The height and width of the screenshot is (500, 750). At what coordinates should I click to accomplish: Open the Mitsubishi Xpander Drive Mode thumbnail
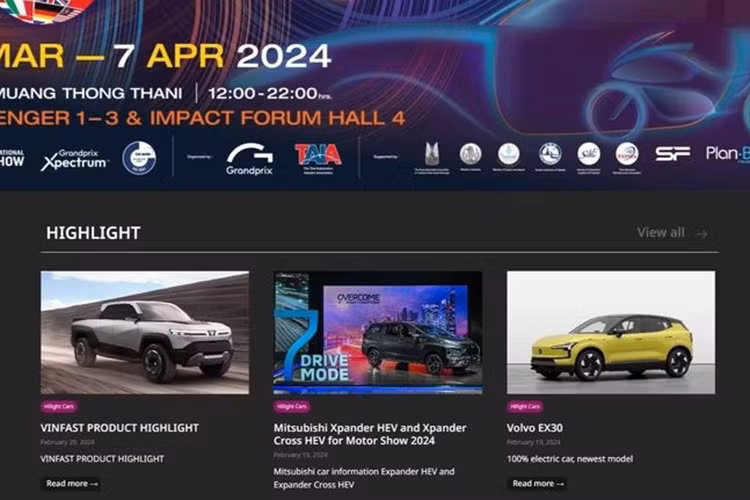(x=377, y=332)
